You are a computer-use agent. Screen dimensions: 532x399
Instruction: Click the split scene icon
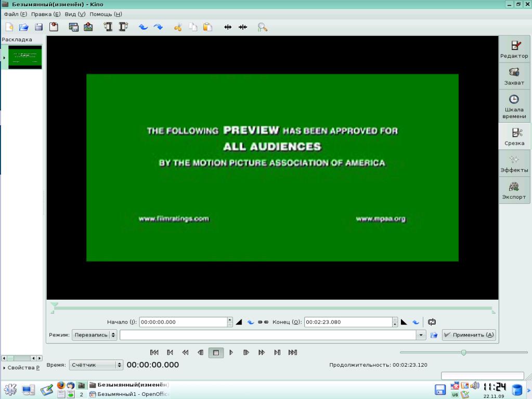[x=228, y=27]
